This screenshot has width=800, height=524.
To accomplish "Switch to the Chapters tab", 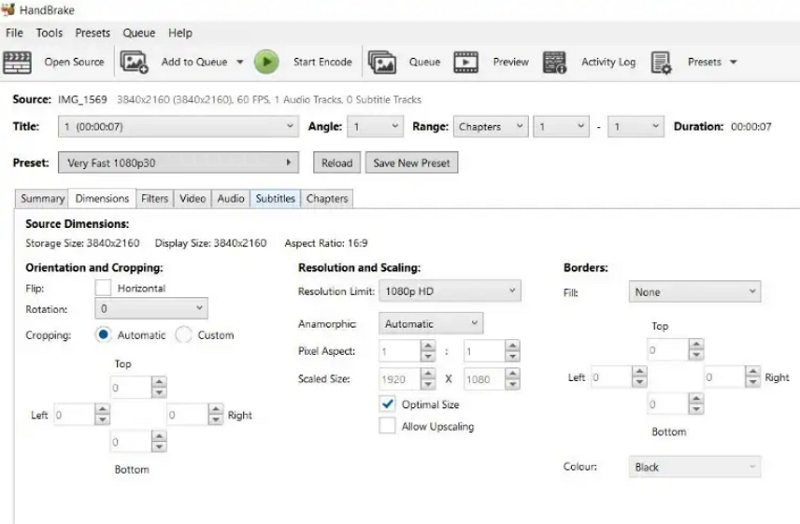I will pyautogui.click(x=327, y=198).
